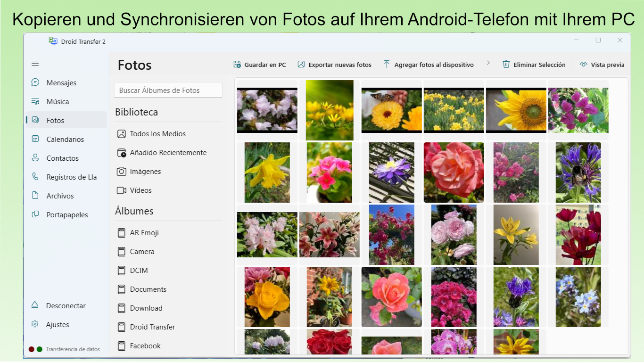The width and height of the screenshot is (644, 362).
Task: Click the Droid Transfer 2 app icon
Action: click(53, 41)
